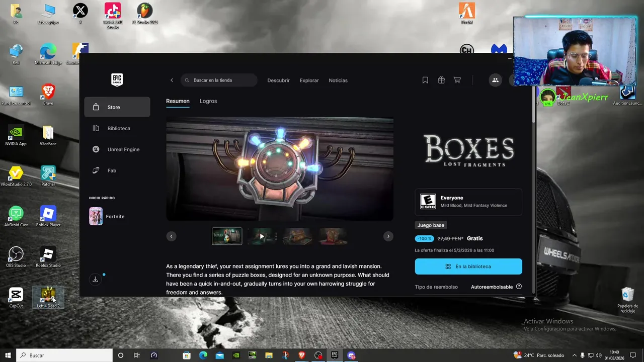This screenshot has height=362, width=644.
Task: Open the gift redeem icon
Action: [441, 80]
